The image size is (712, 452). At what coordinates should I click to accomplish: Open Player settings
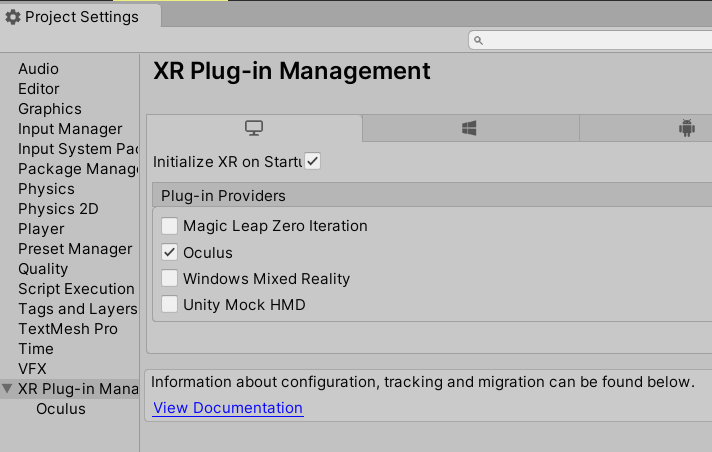pyautogui.click(x=41, y=229)
